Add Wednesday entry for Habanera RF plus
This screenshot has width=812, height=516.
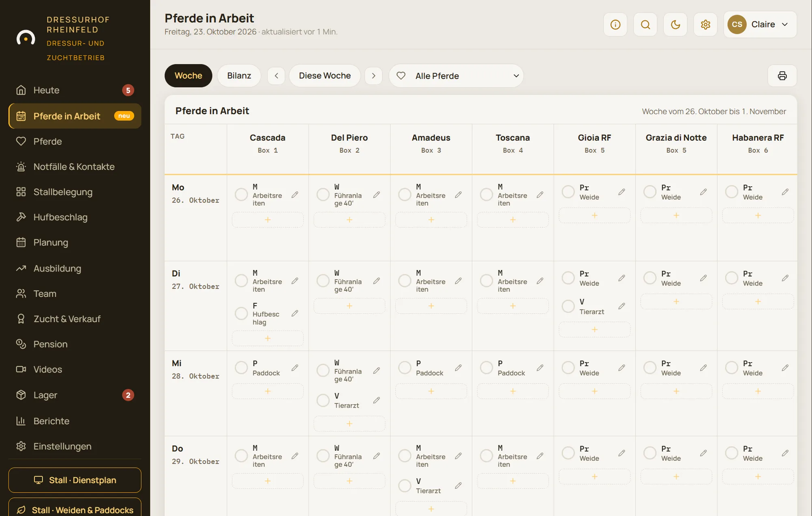758,391
